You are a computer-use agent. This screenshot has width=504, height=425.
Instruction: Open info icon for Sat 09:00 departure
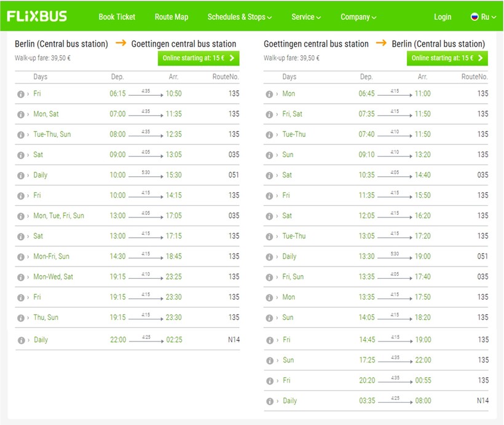click(21, 155)
